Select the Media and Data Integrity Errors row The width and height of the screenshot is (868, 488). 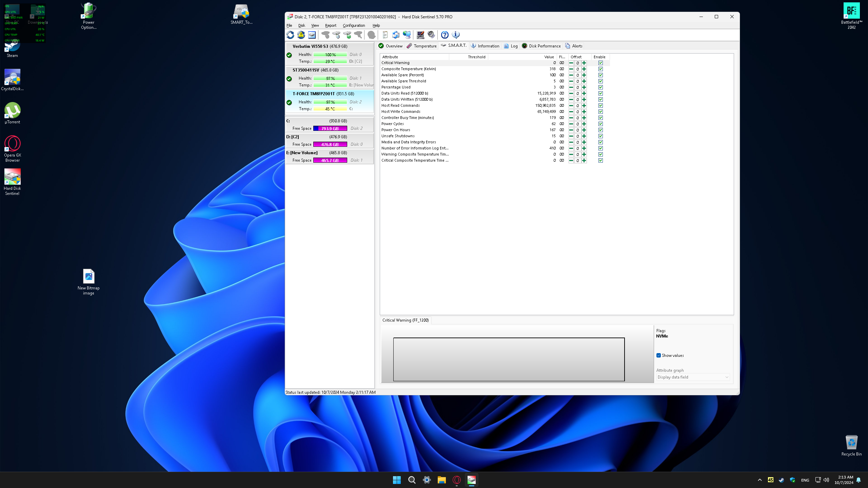click(x=495, y=142)
